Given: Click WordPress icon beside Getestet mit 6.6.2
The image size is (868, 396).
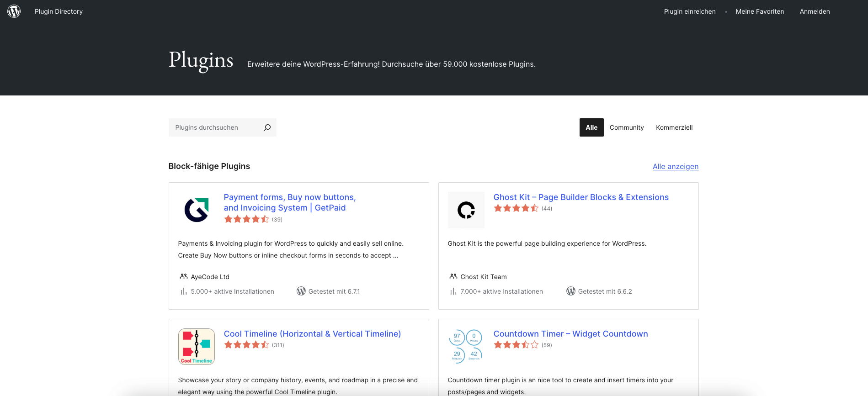Looking at the screenshot, I should click(571, 291).
